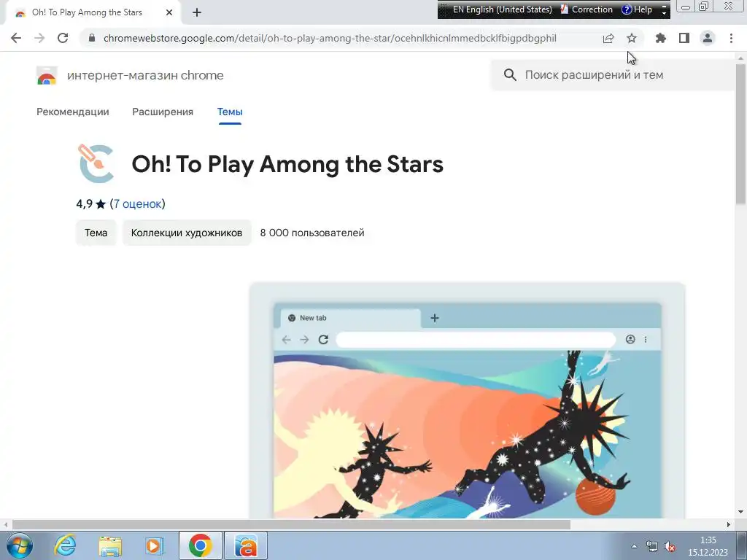This screenshot has width=747, height=560.
Task: Click the EN English (United States) language indicator
Action: pyautogui.click(x=502, y=9)
